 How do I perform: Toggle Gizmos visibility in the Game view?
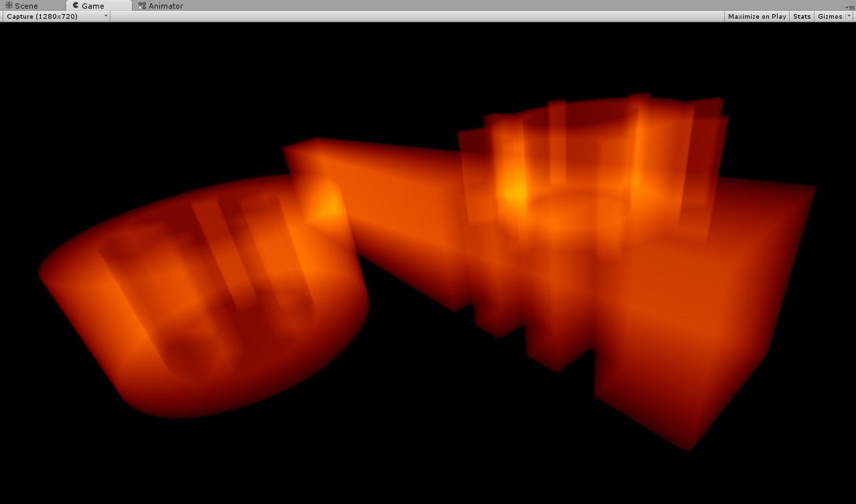coord(830,16)
